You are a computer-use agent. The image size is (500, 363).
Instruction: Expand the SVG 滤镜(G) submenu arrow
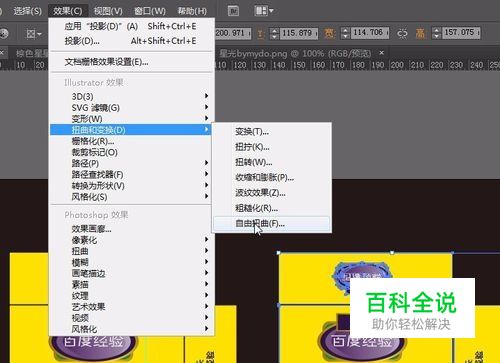(207, 107)
